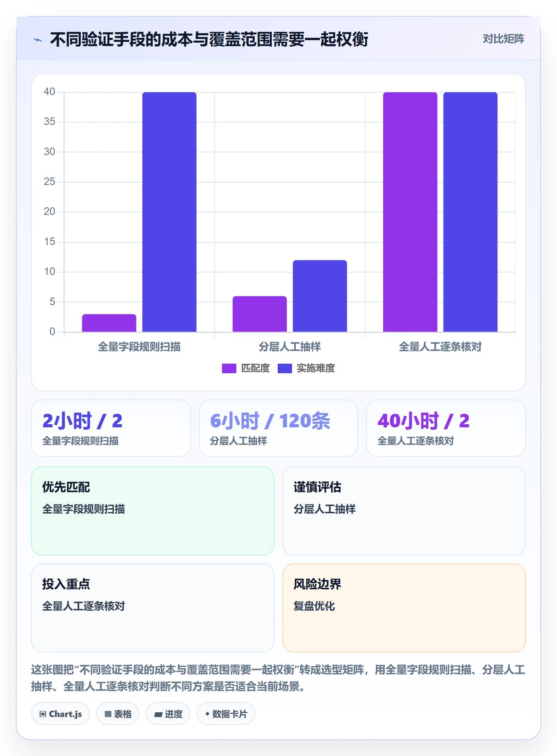Click the 全量字段规则扫描 x-axis label
The height and width of the screenshot is (756, 557).
click(139, 347)
